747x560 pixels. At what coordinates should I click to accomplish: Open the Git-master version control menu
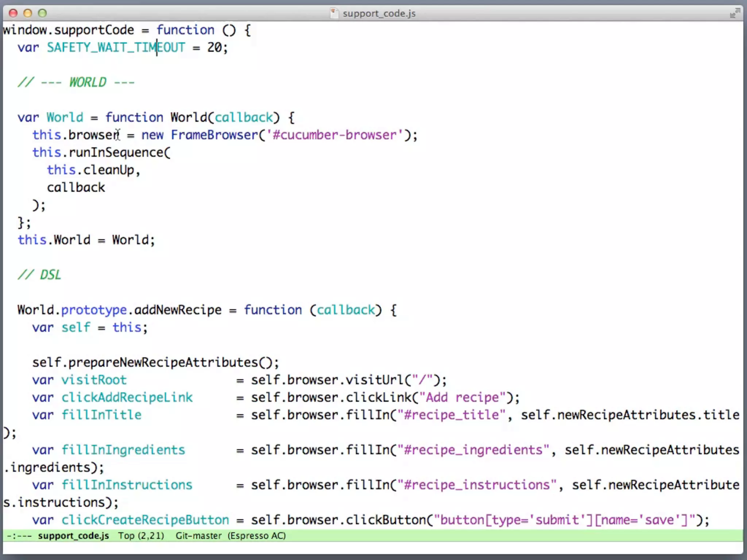[x=198, y=536]
